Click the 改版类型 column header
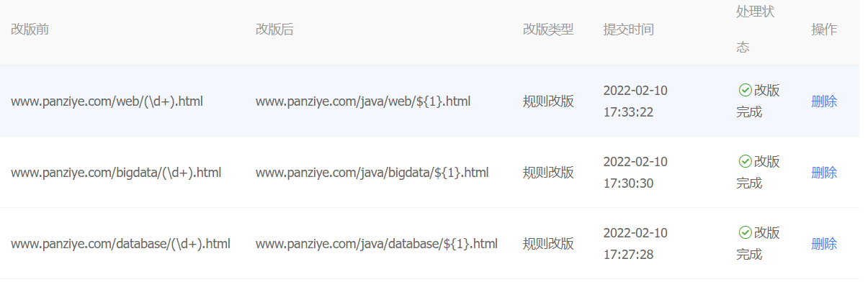Screen dimensions: 868x282 click(548, 29)
